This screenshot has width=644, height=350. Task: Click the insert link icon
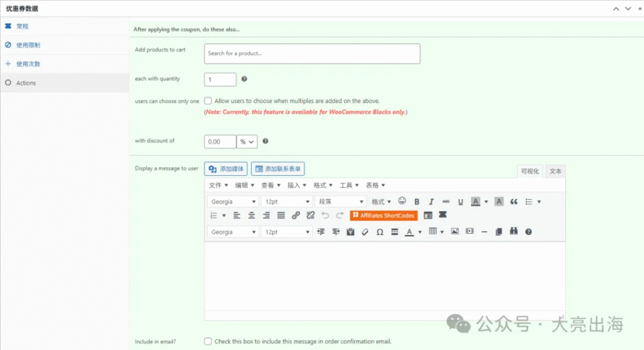[296, 216]
